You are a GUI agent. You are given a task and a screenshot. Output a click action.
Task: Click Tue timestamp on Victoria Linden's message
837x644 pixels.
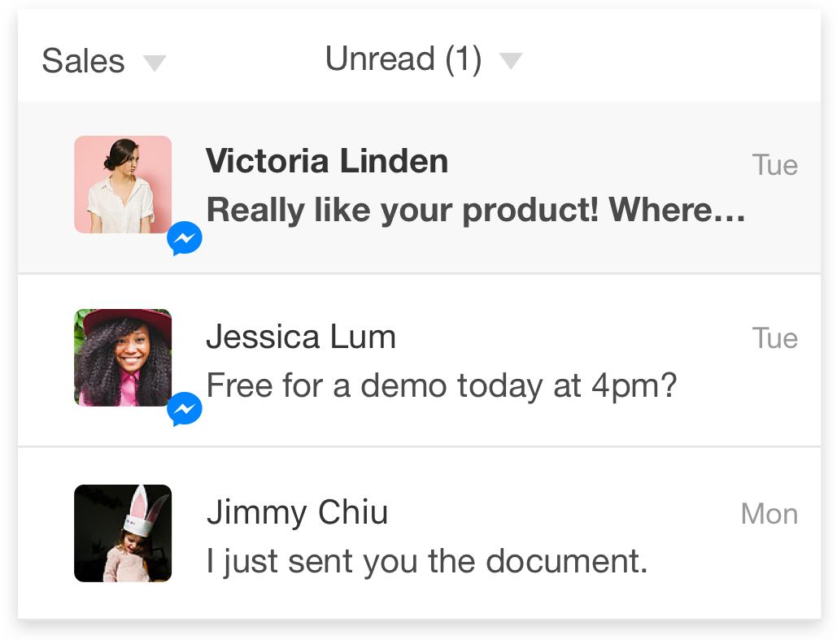coord(775,165)
